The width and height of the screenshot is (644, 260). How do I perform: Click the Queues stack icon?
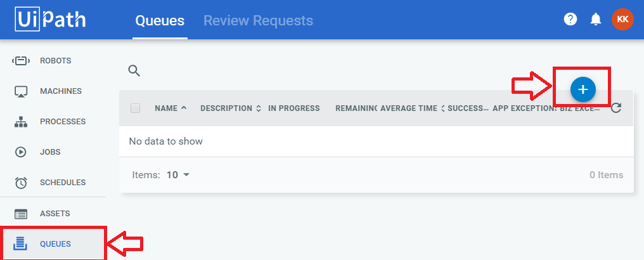[20, 244]
